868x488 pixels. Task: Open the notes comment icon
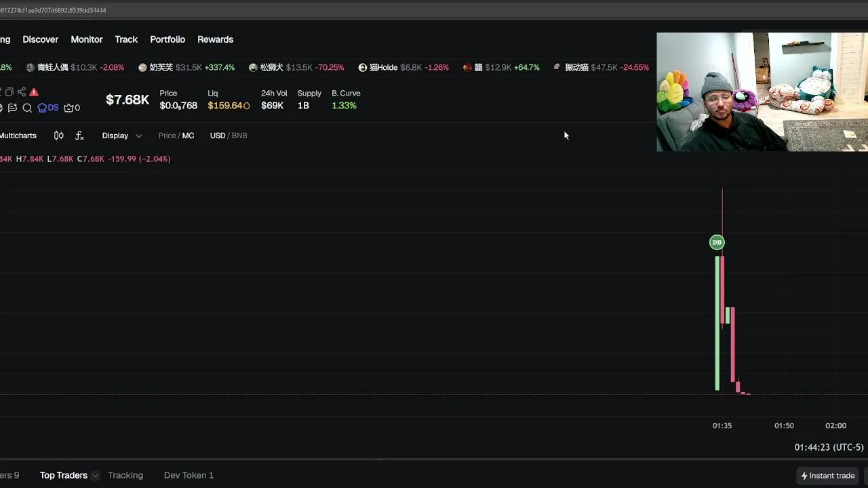pos(12,108)
